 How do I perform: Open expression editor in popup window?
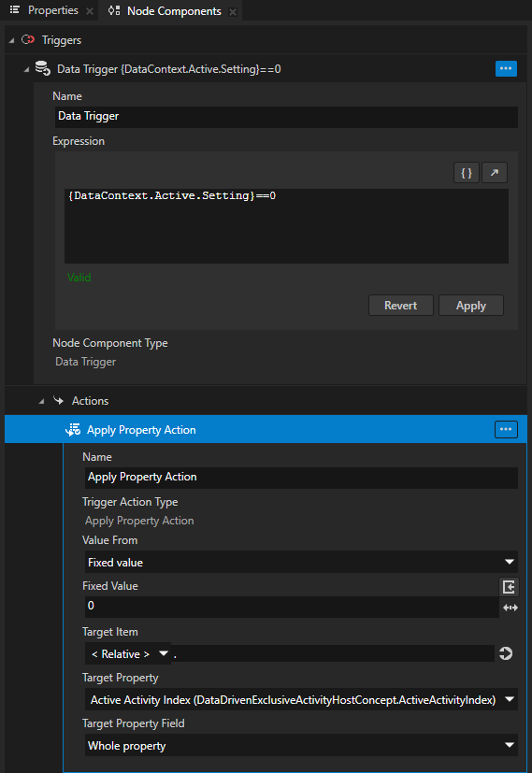click(x=495, y=173)
